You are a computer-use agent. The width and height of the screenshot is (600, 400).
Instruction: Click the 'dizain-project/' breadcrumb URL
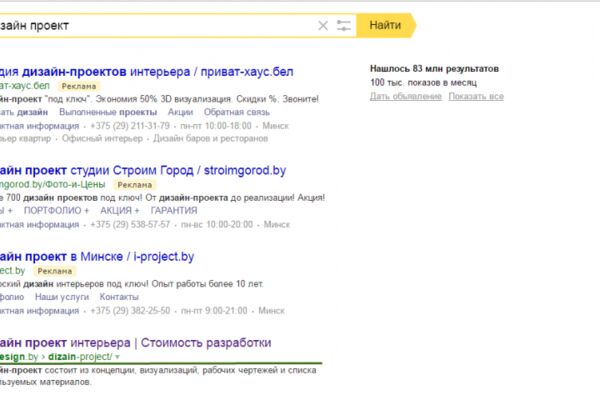coord(80,357)
